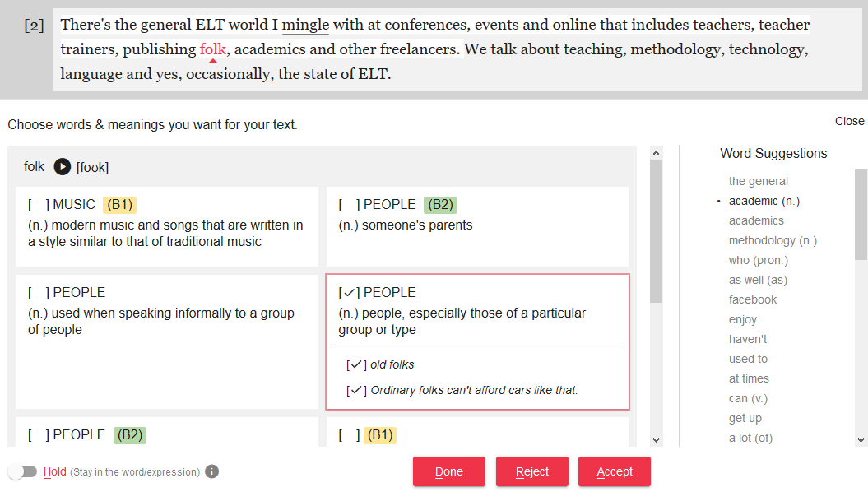Click the info icon beside Hold
The height and width of the screenshot is (492, 868).
pyautogui.click(x=211, y=471)
